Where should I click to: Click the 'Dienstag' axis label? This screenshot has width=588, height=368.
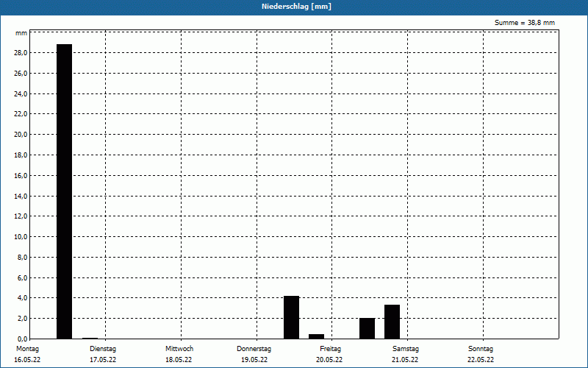pyautogui.click(x=103, y=349)
